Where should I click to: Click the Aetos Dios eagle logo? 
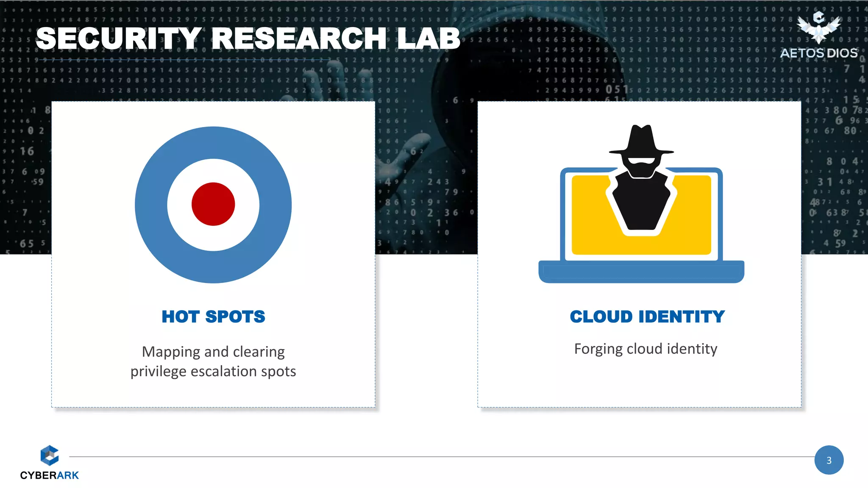(x=819, y=27)
